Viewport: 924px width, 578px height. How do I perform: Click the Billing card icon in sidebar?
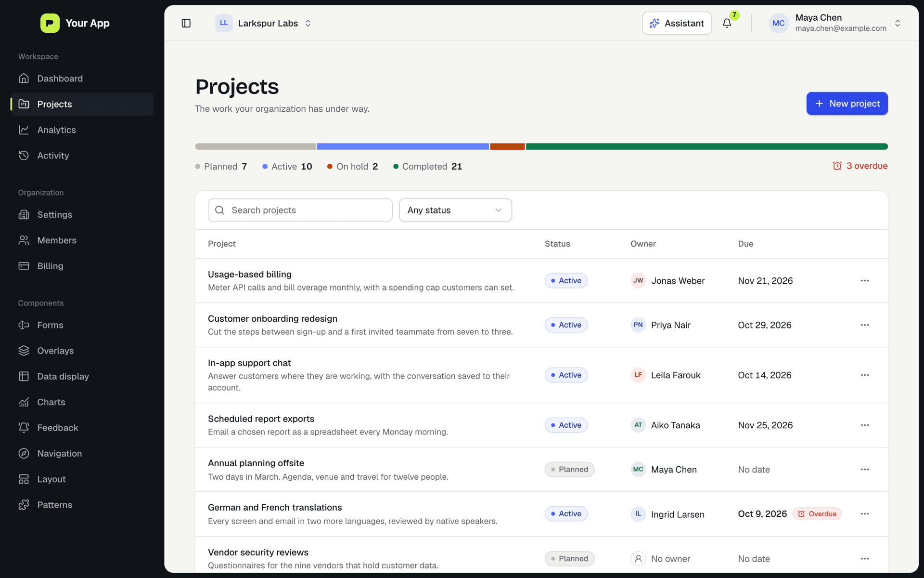pyautogui.click(x=24, y=266)
